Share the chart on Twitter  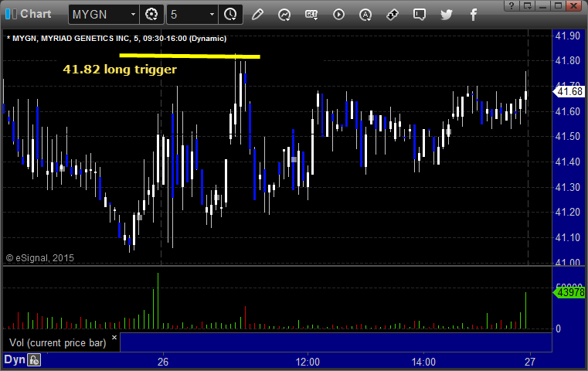coord(447,15)
